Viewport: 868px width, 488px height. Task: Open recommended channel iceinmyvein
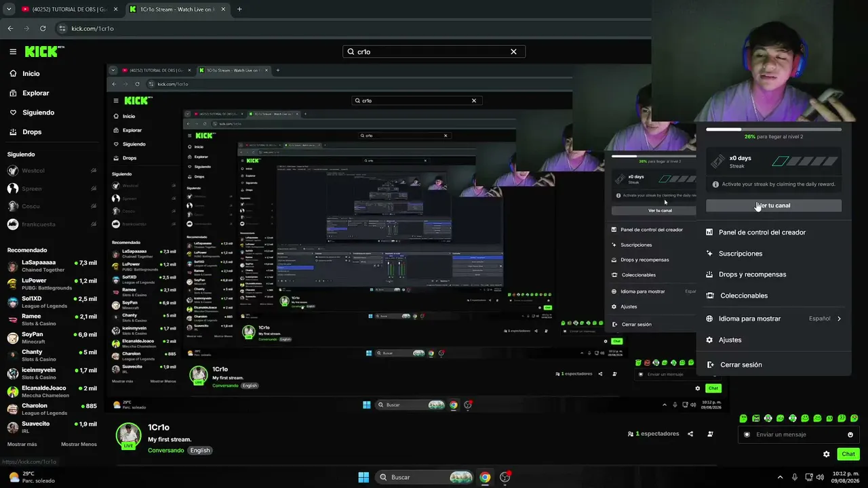pos(52,373)
